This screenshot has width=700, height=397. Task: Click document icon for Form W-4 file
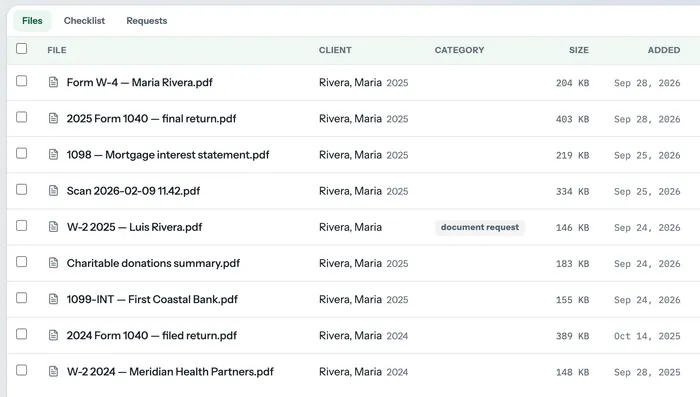pos(53,82)
